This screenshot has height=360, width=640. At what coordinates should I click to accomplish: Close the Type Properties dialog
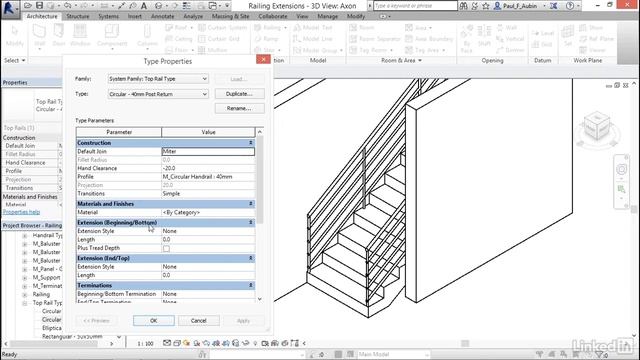point(263,60)
